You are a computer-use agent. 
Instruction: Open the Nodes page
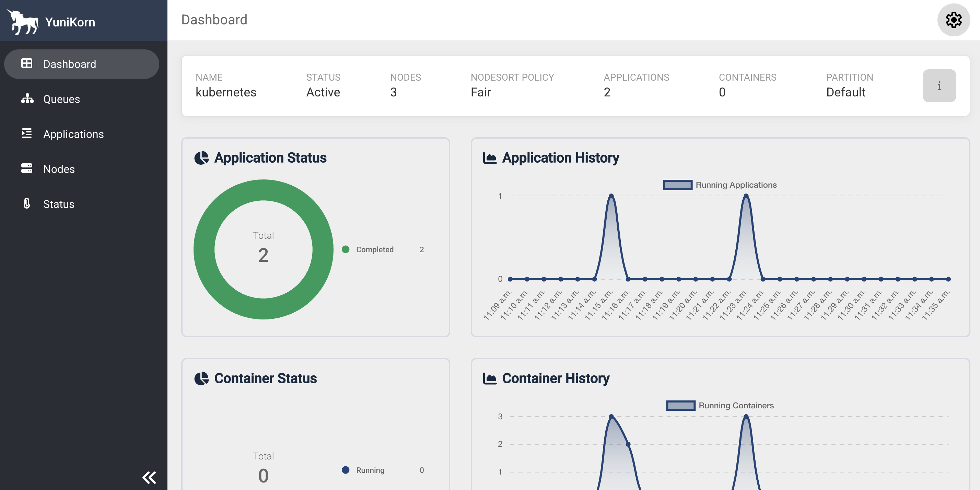pyautogui.click(x=81, y=169)
